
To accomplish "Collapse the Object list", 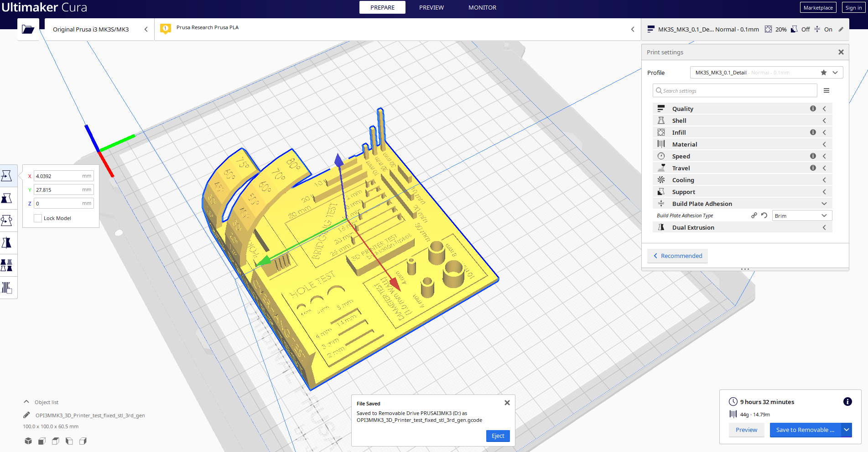I will (26, 402).
